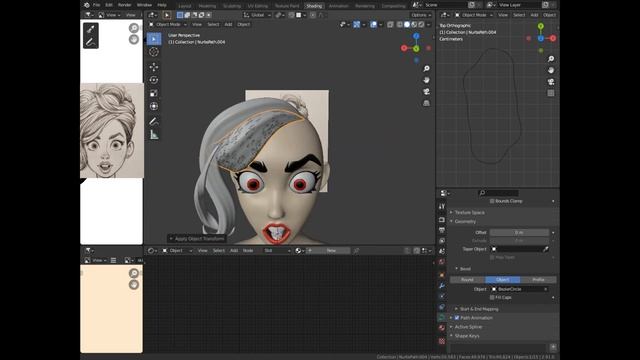Click the annotate pencil tool in image editor
This screenshot has height=360, width=640.
[91, 42]
